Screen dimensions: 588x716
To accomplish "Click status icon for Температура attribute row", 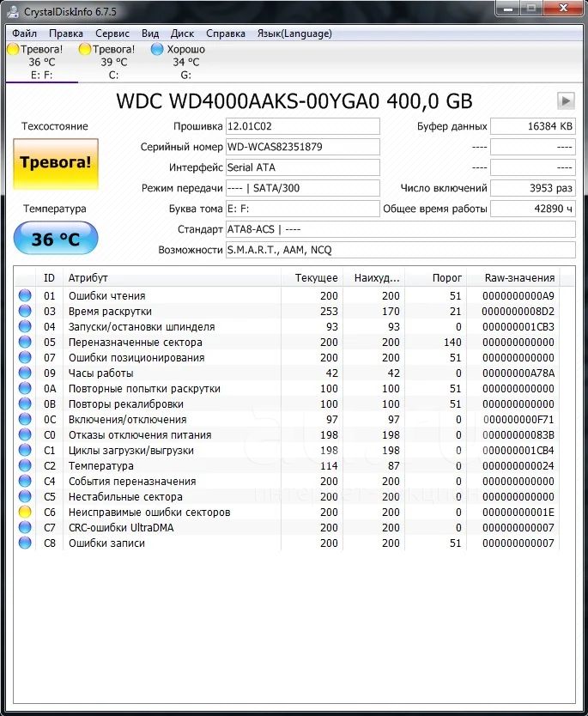I will (25, 466).
